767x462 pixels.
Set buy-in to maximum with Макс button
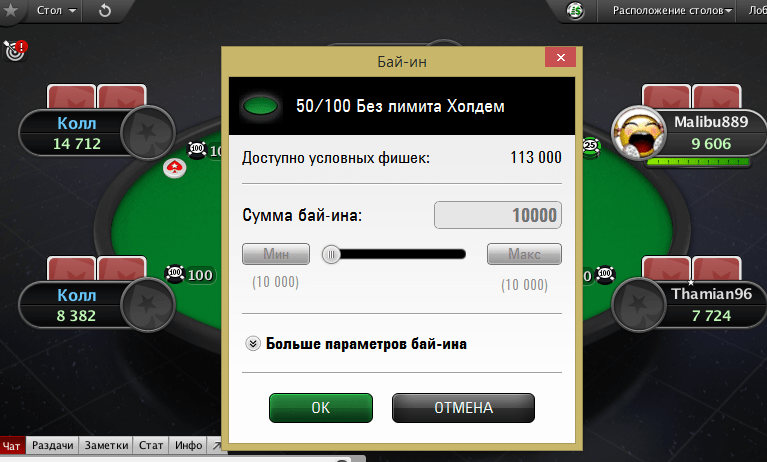point(524,254)
